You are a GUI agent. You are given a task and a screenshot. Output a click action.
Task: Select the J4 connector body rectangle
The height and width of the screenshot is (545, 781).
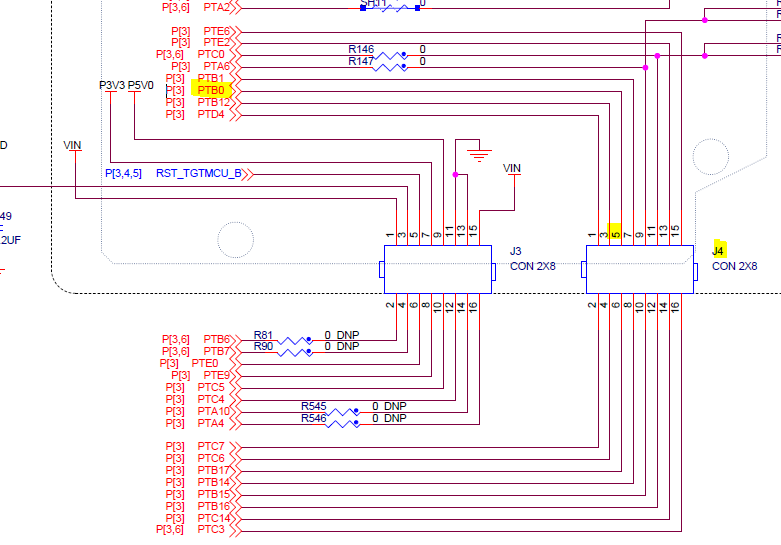coord(640,270)
